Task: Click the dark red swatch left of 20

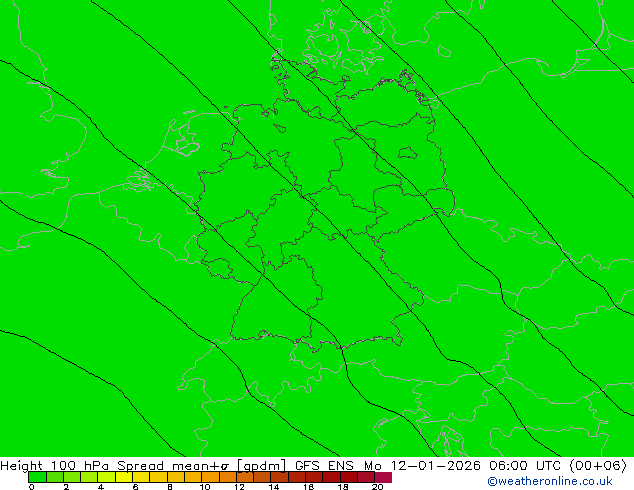Action: [366, 477]
